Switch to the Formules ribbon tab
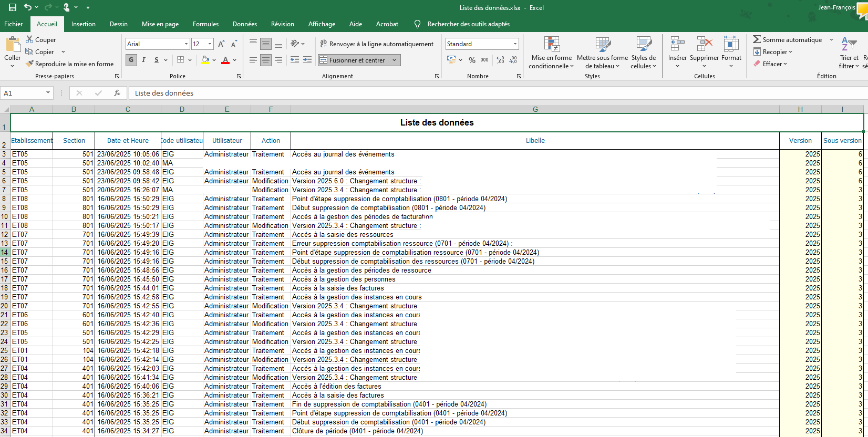The width and height of the screenshot is (868, 437). [205, 24]
